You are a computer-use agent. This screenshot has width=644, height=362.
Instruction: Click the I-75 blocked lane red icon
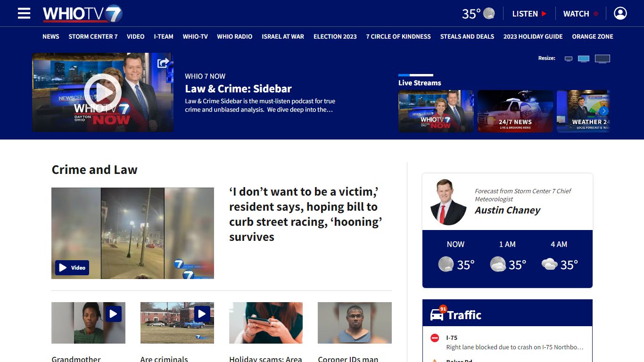[435, 338]
